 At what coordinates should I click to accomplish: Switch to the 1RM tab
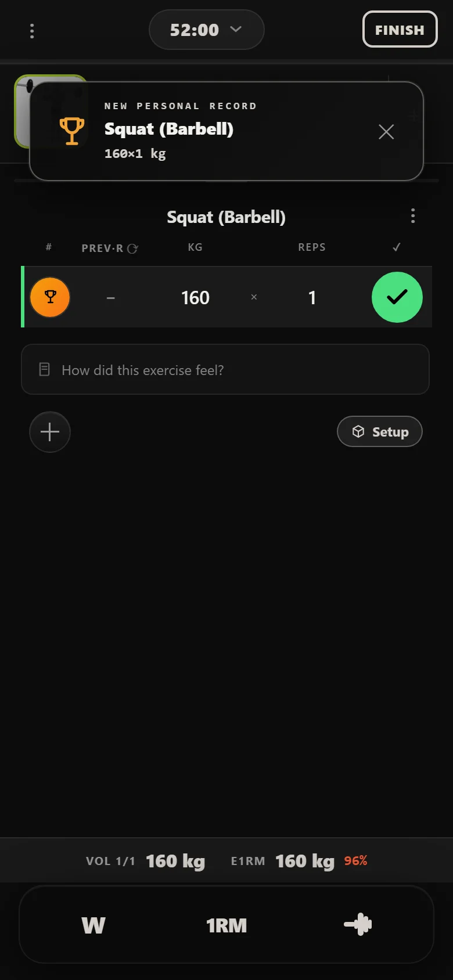point(227,925)
